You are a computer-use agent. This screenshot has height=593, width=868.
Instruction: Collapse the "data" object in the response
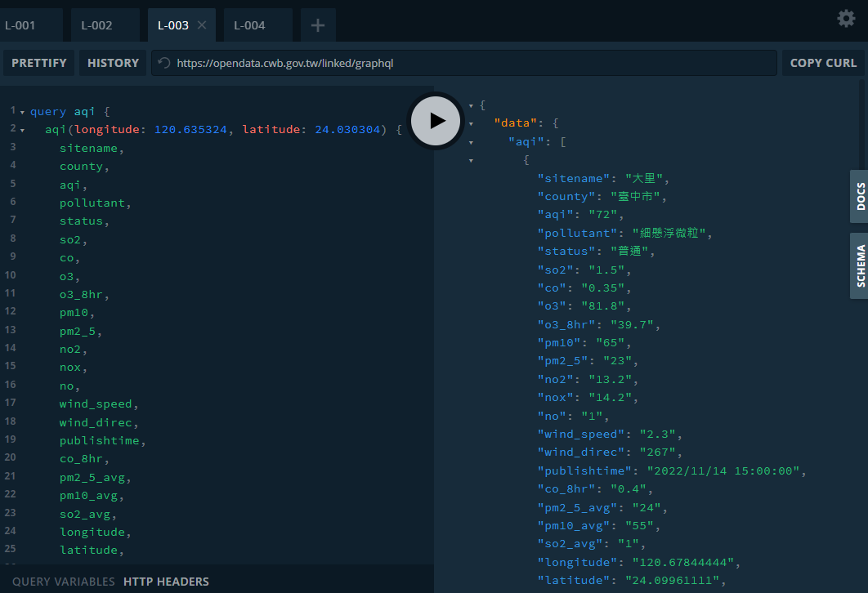472,123
